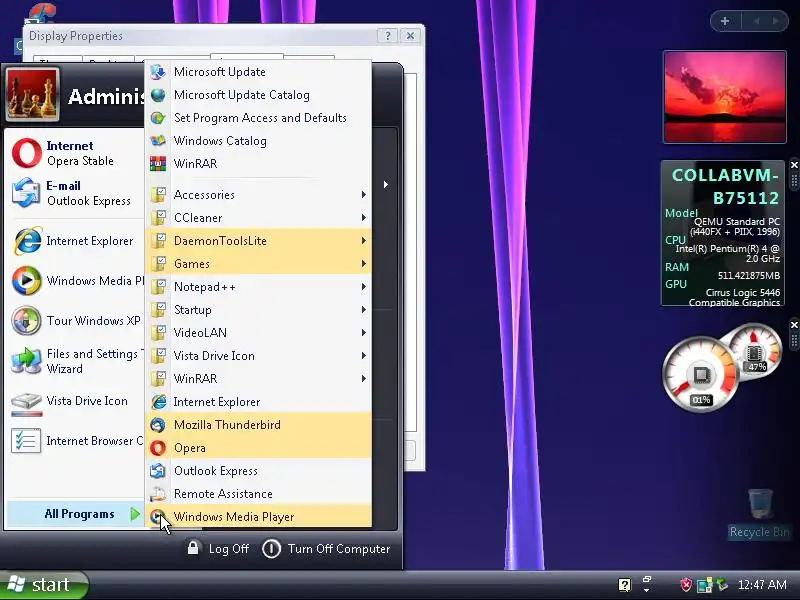Click the CPU meter gauge gadget
The height and width of the screenshot is (600, 800).
point(701,375)
